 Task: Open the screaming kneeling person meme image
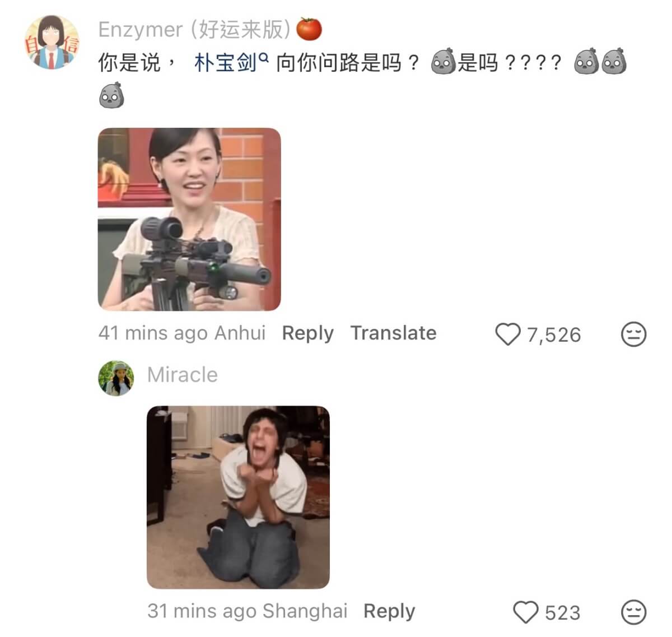pos(238,497)
